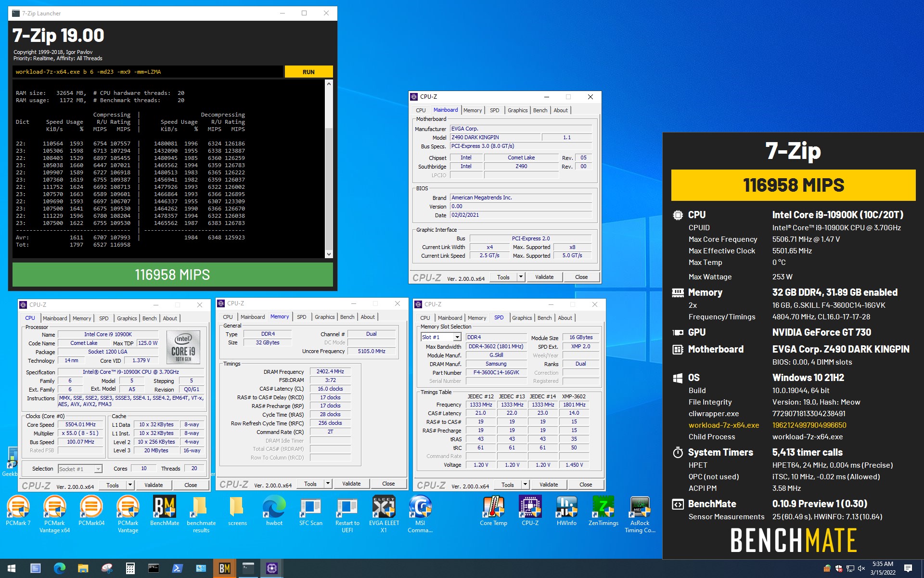Open the About tab in the CPU-Z CPU window
This screenshot has height=578, width=924.
(170, 318)
